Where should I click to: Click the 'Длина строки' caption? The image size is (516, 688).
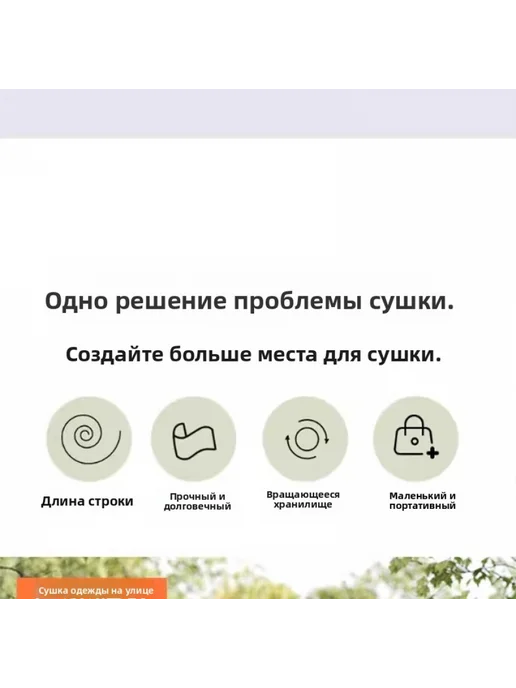(87, 502)
